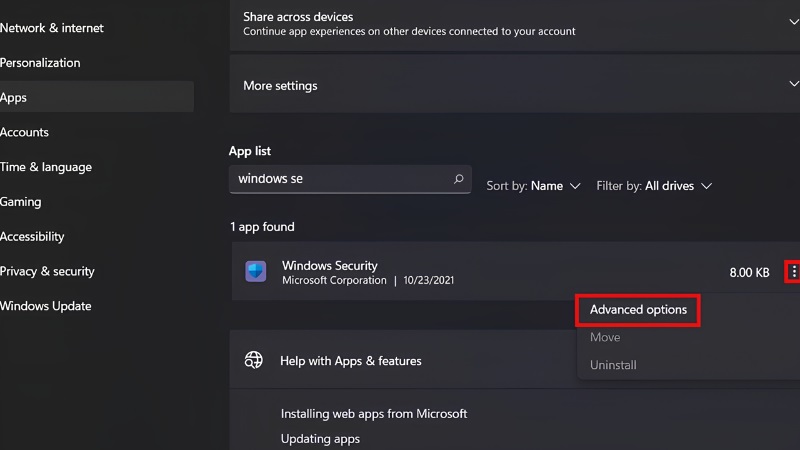Image resolution: width=800 pixels, height=450 pixels.
Task: Open the Sort by Name dropdown
Action: pos(533,186)
